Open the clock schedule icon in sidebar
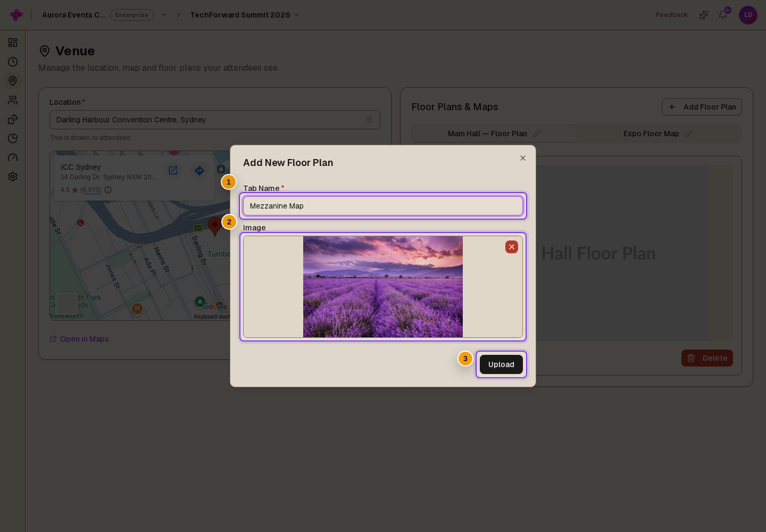Viewport: 766px width, 532px height. pyautogui.click(x=13, y=62)
